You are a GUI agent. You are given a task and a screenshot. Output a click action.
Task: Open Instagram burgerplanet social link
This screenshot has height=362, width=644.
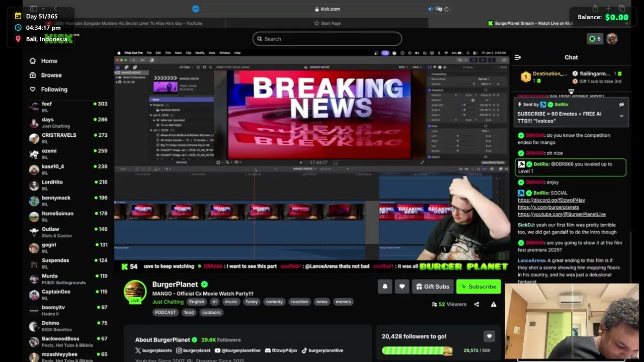tap(193, 350)
